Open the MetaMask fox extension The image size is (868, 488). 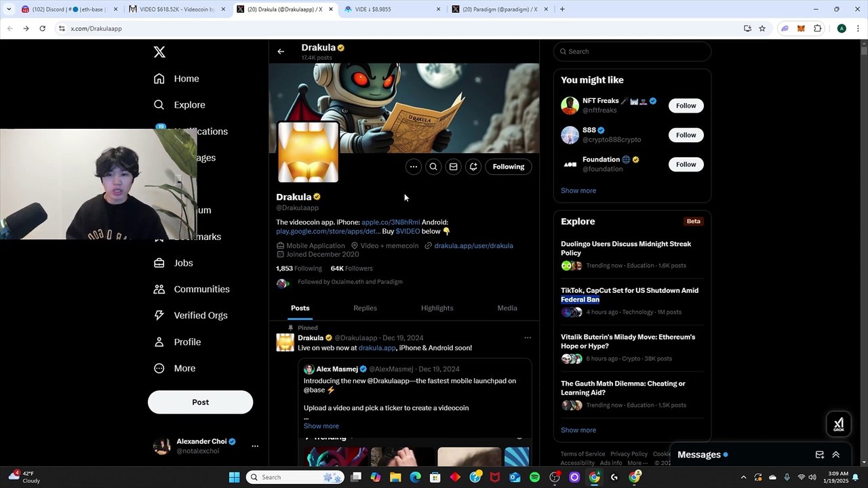tap(801, 28)
